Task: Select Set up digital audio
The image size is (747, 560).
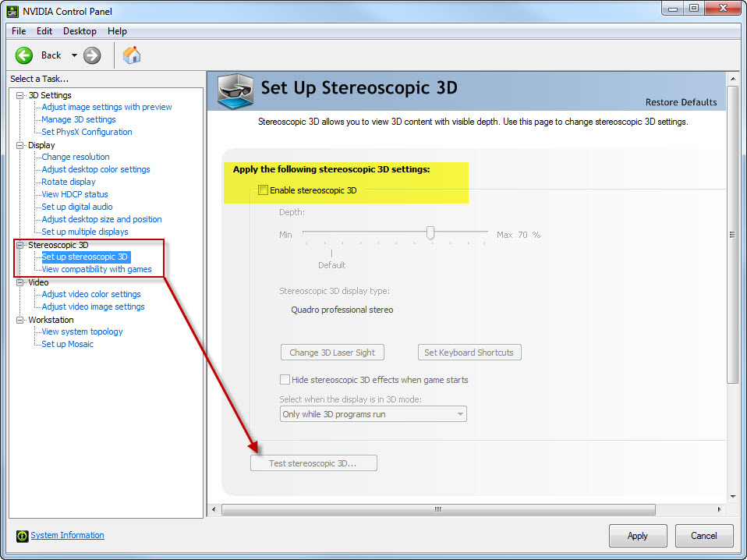Action: (x=77, y=207)
